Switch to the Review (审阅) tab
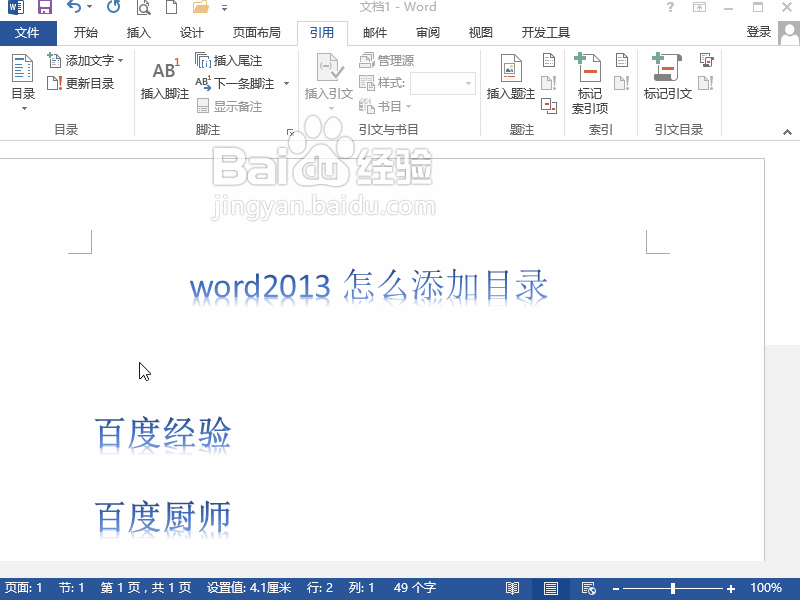The height and width of the screenshot is (600, 800). coord(428,33)
